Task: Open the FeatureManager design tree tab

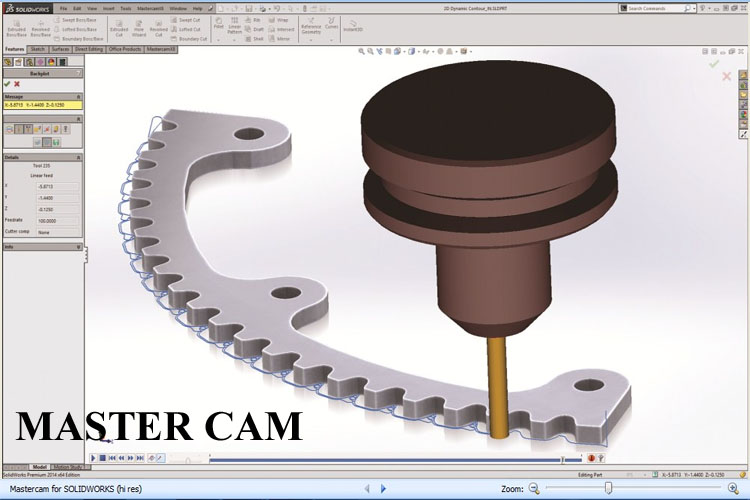Action: (8, 62)
